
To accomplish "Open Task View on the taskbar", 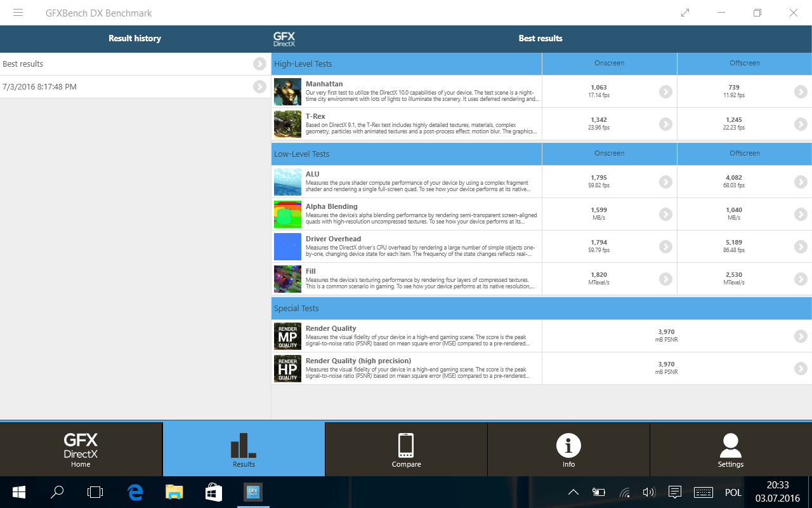I will (x=95, y=492).
